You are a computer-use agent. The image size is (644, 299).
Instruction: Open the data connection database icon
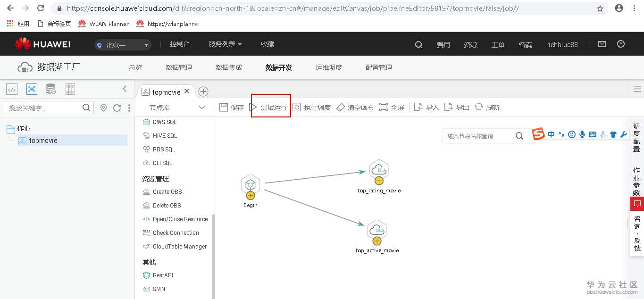tap(50, 89)
